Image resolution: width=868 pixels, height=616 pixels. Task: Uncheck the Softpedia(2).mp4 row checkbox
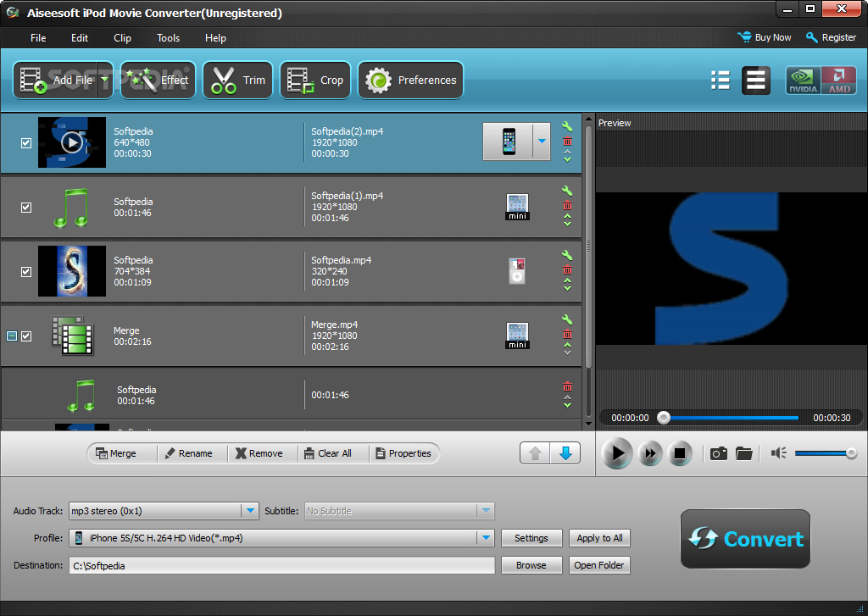26,143
